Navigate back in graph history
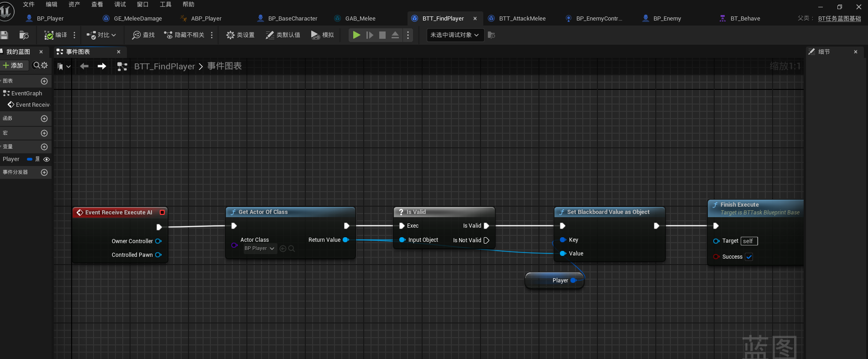Image resolution: width=868 pixels, height=359 pixels. click(84, 66)
